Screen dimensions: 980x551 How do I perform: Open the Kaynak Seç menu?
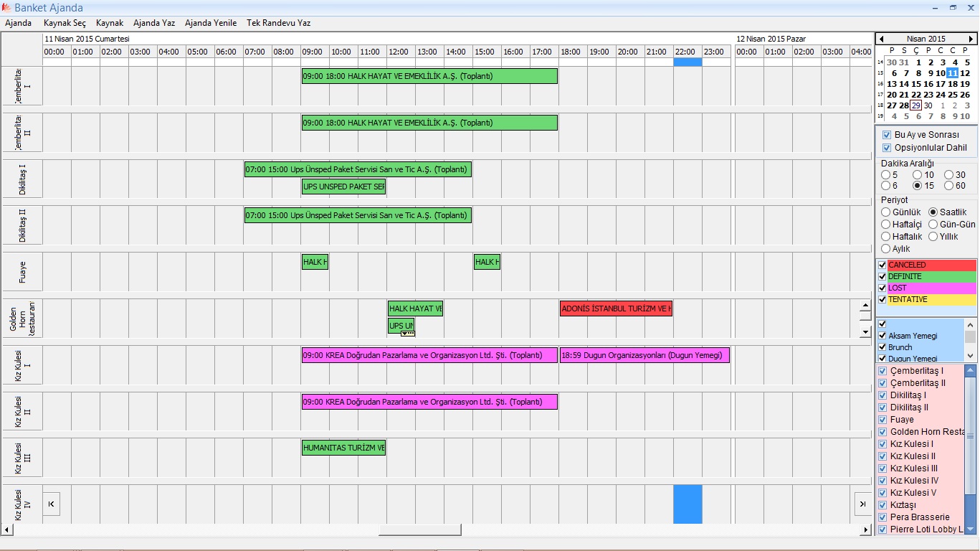[65, 23]
